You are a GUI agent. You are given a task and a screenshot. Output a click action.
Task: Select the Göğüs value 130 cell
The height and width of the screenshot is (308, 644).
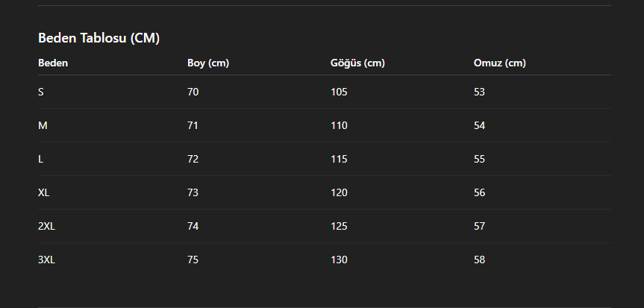(x=339, y=260)
